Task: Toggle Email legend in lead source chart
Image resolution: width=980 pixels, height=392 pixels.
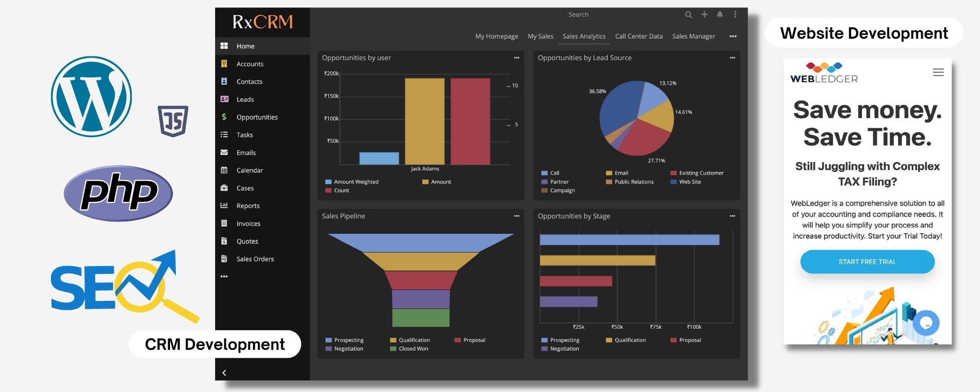Action: [x=617, y=173]
